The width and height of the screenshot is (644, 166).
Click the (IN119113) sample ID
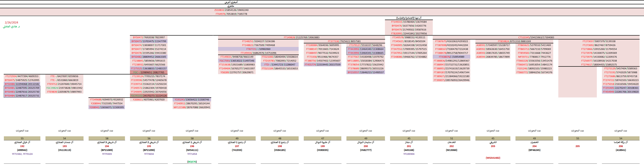65,150
